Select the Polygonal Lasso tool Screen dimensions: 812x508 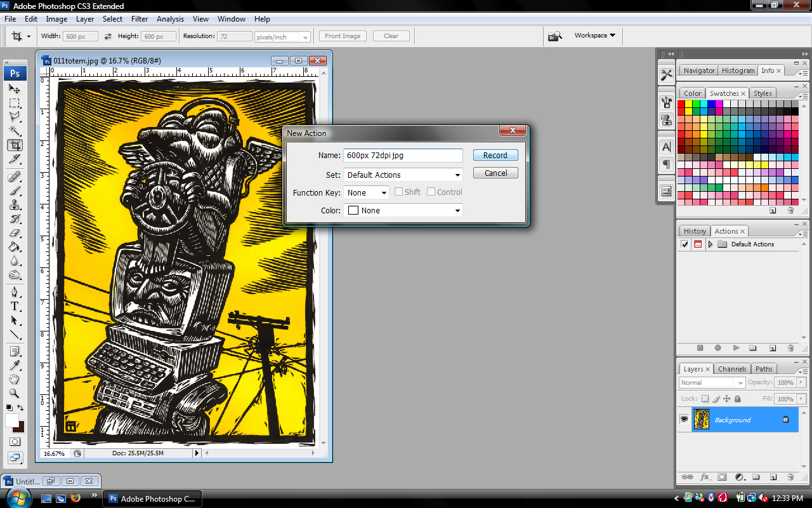(15, 117)
